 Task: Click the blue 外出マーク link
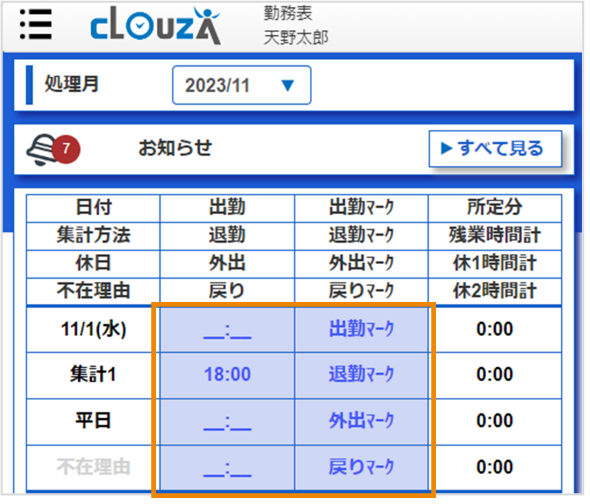(361, 421)
